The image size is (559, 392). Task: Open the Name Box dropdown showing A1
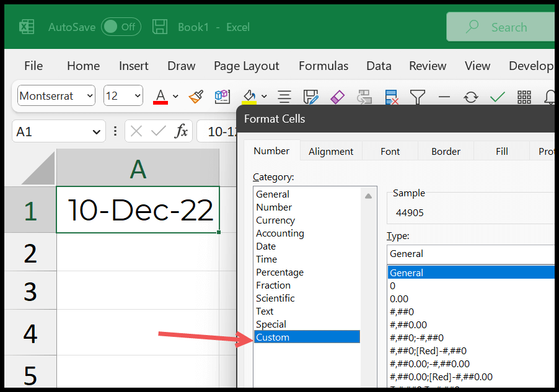(x=96, y=132)
